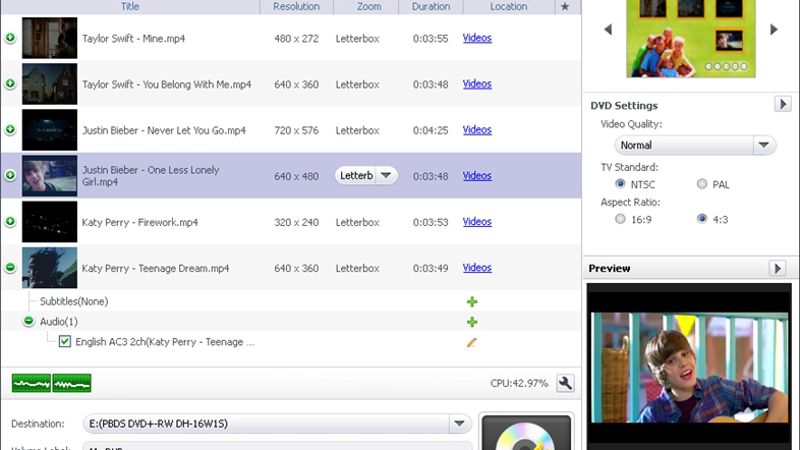Select 4:3 aspect ratio
This screenshot has height=450, width=800.
[702, 219]
